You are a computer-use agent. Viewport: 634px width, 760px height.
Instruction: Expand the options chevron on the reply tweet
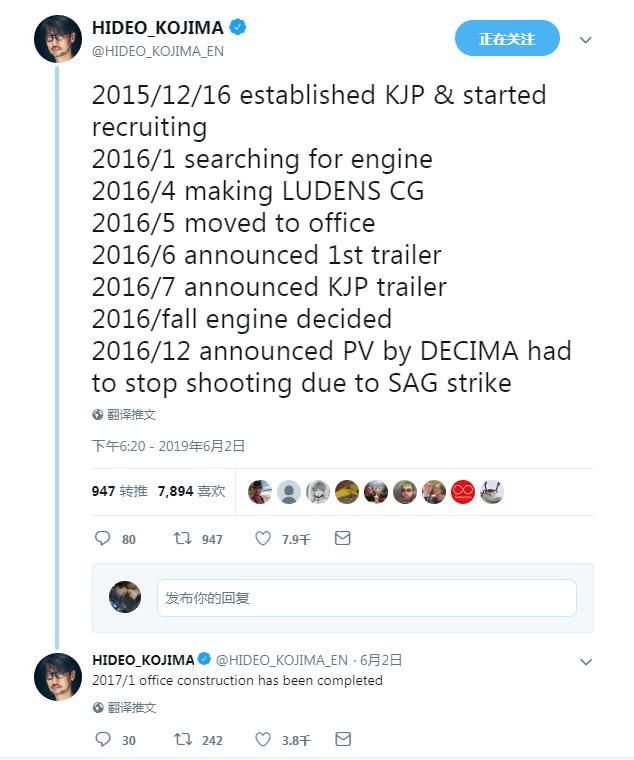point(586,661)
